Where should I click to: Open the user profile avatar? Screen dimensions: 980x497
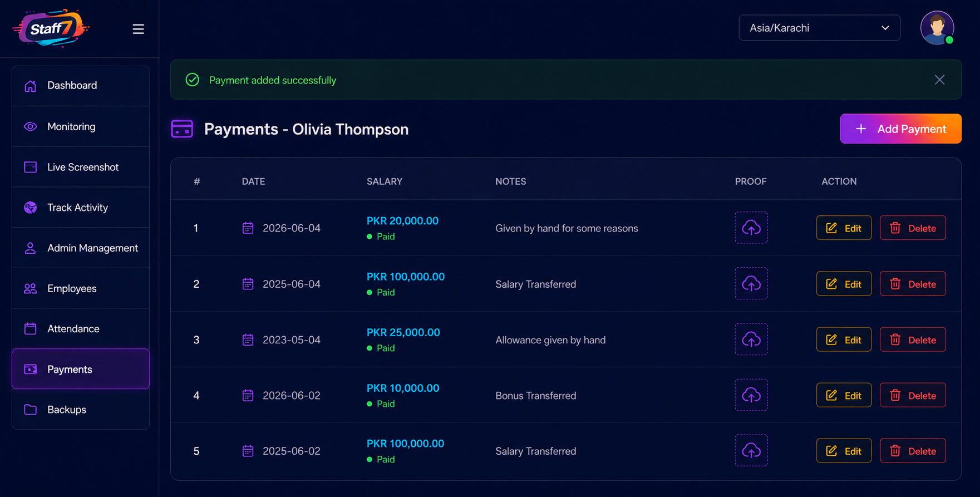click(x=937, y=28)
